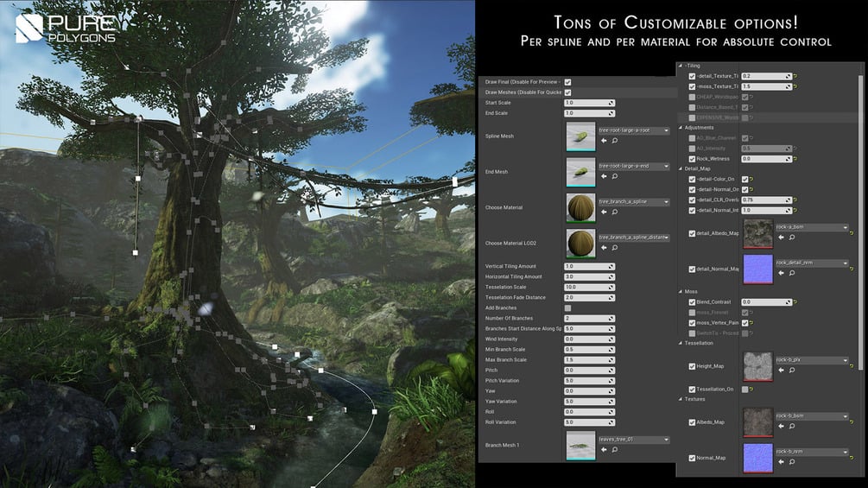This screenshot has height=488, width=868.
Task: Click magnifier icon under rock-a_bsm texture
Action: coord(792,238)
